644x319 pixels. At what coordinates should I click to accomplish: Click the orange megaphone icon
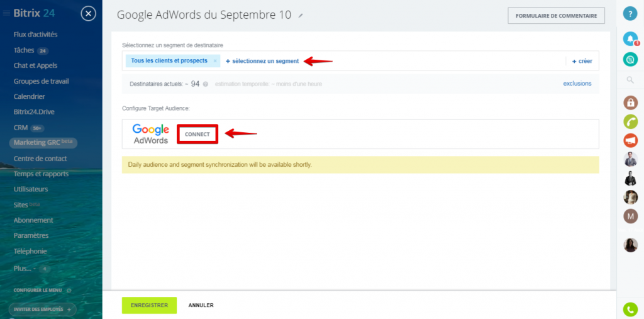630,140
